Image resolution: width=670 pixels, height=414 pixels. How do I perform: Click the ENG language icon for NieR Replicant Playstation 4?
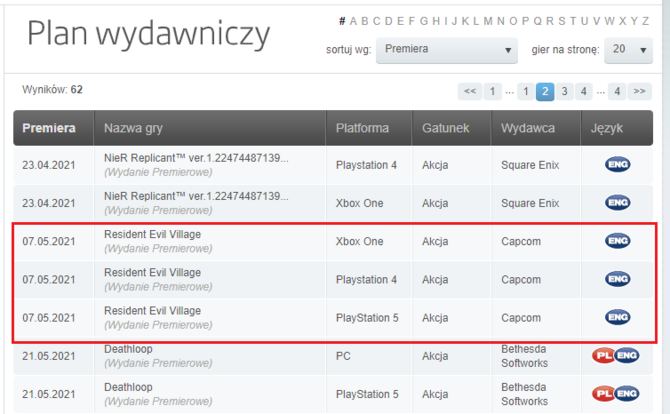tap(617, 164)
